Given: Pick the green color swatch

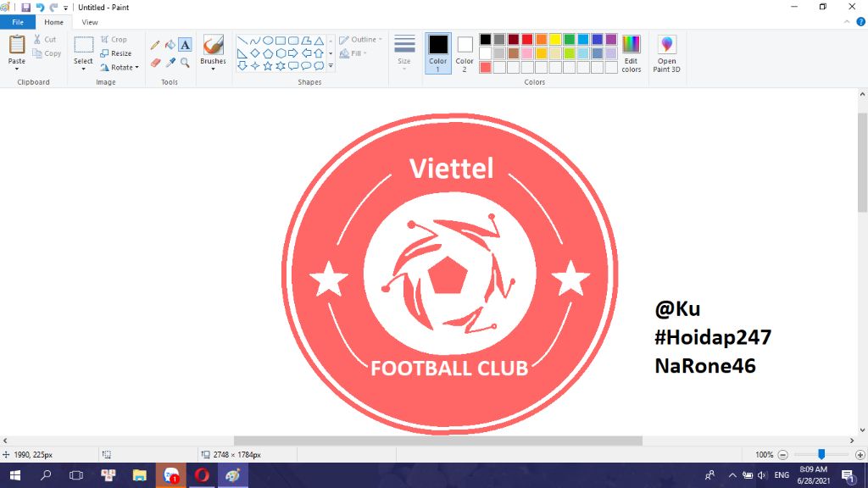Looking at the screenshot, I should (x=569, y=39).
